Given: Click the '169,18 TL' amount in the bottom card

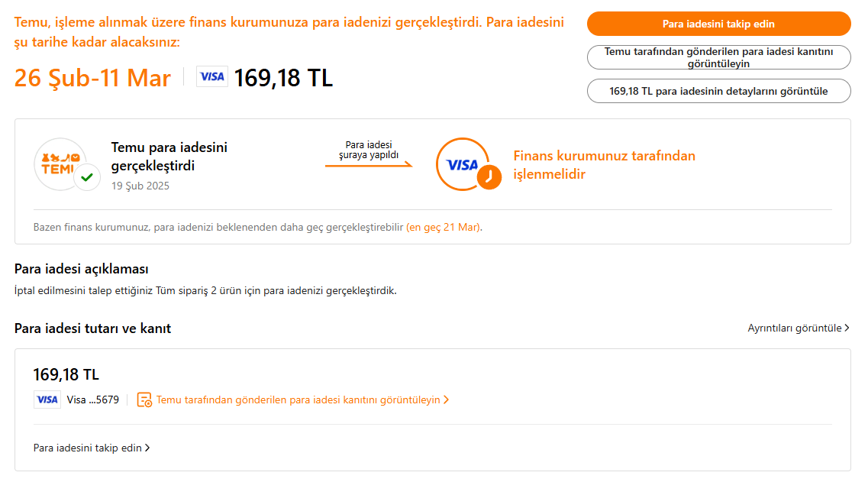Looking at the screenshot, I should coord(66,374).
